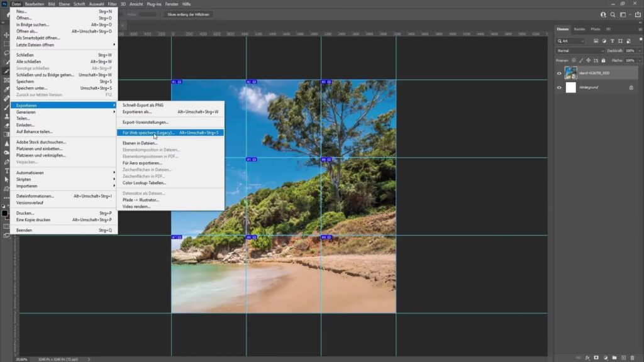Click Slices entlang der Hilfslinien button
Screen dimensions: 644x362
(188, 14)
